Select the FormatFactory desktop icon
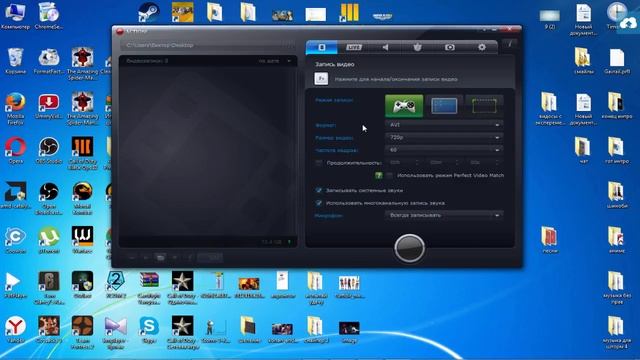 tap(49, 61)
